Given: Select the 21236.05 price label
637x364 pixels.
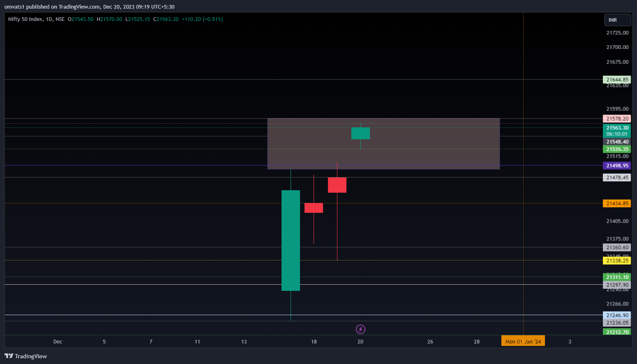Looking at the screenshot, I should coord(617,323).
